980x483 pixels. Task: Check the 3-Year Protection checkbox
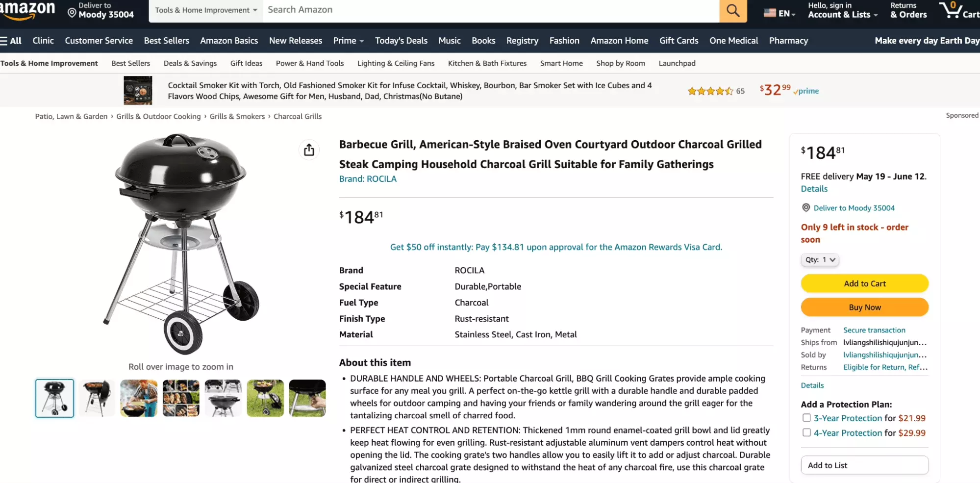806,418
